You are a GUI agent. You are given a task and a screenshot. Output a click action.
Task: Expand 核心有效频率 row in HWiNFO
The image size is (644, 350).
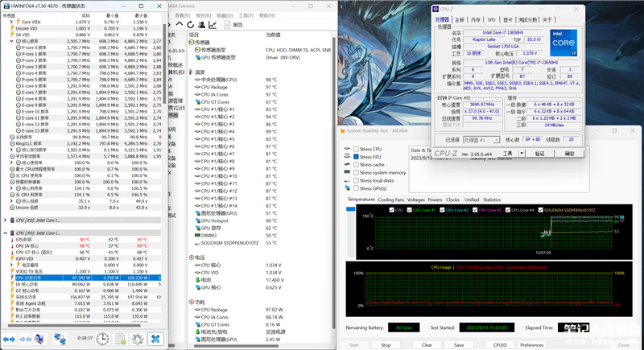(x=11, y=150)
